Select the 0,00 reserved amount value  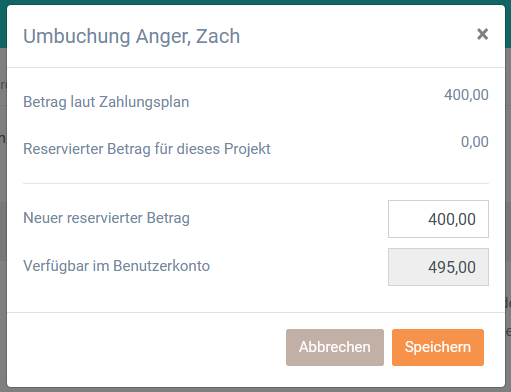pos(475,142)
